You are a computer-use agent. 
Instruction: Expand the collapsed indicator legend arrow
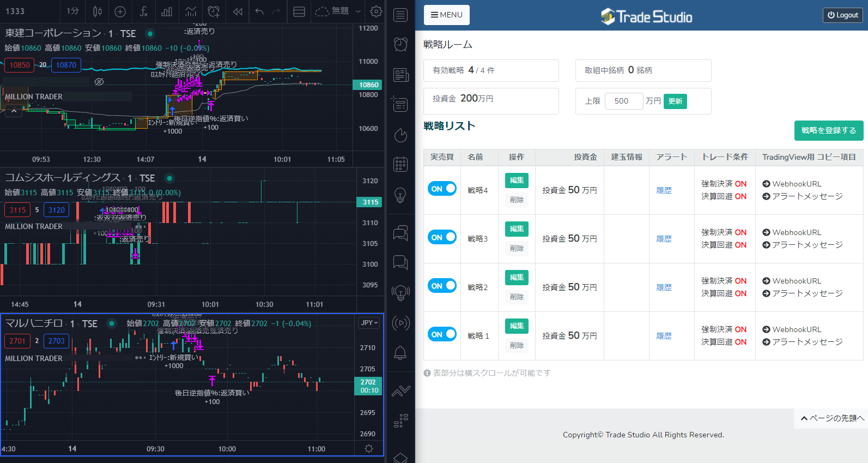tap(14, 111)
